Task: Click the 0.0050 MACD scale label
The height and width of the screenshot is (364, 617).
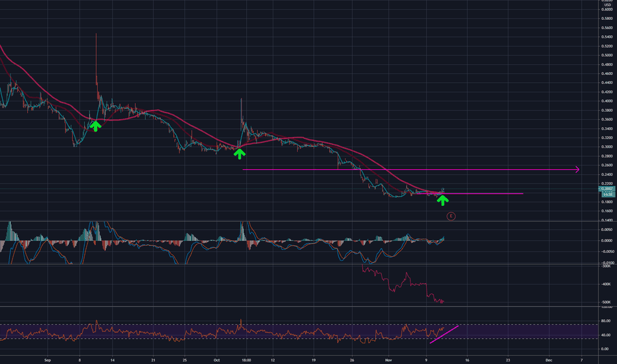Action: (x=608, y=230)
